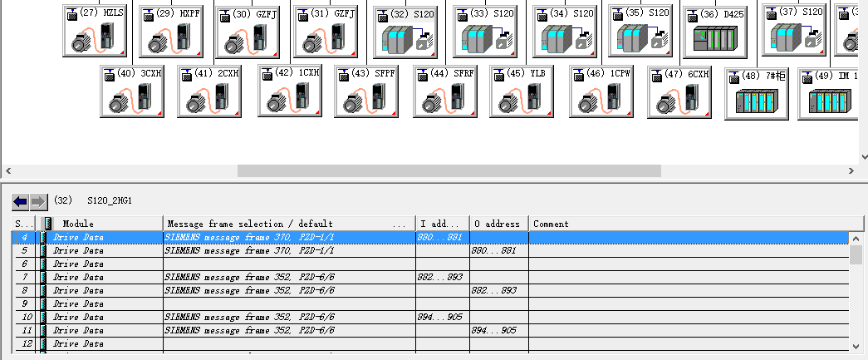
Task: Click message frame 370 cell in slot 5
Action: [289, 251]
